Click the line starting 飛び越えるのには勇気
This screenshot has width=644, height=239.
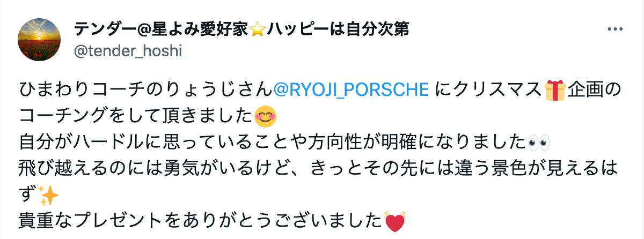click(319, 169)
